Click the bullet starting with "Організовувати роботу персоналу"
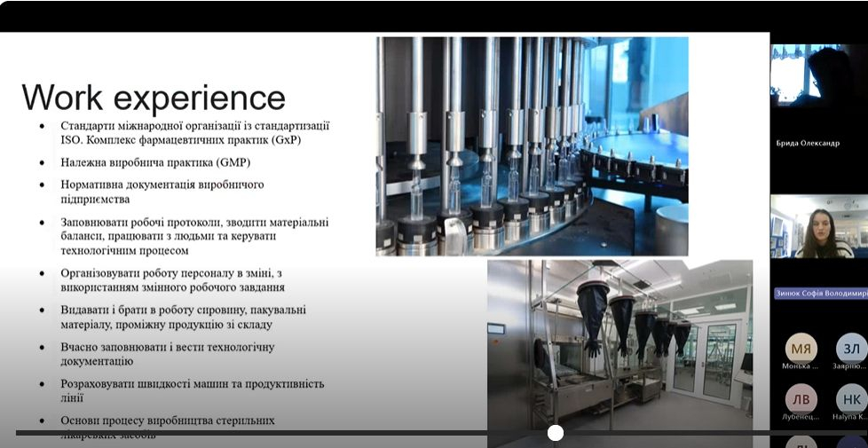Image resolution: width=868 pixels, height=448 pixels. pyautogui.click(x=171, y=280)
